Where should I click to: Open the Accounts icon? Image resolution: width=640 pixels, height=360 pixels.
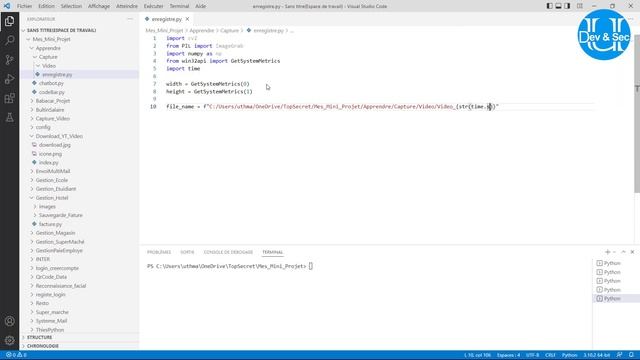(9, 321)
